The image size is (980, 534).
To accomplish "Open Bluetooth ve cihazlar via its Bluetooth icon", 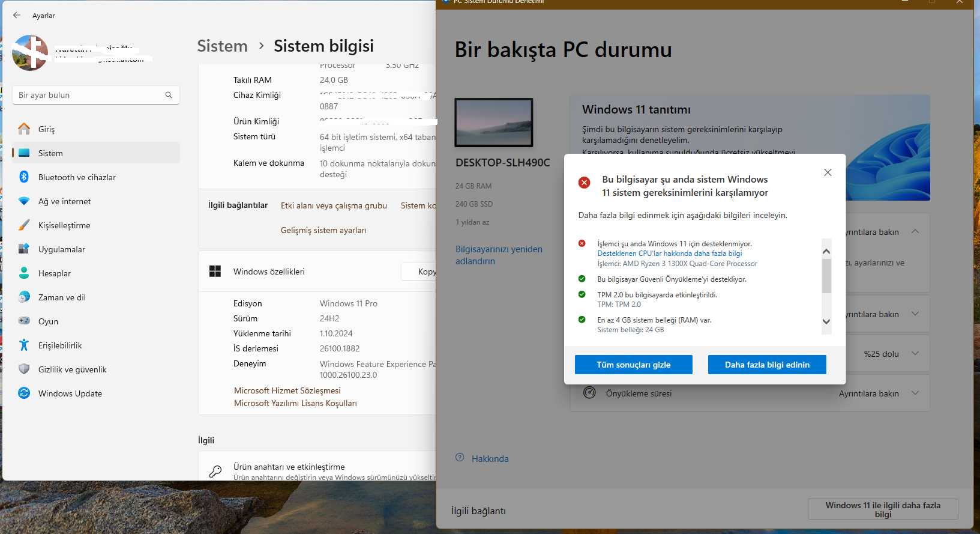I will pyautogui.click(x=24, y=177).
